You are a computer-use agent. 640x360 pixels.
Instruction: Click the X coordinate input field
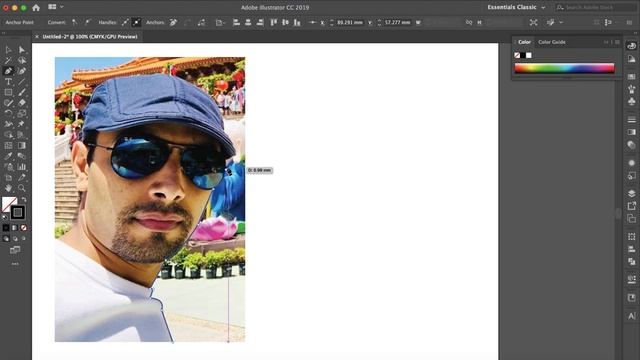coord(349,22)
